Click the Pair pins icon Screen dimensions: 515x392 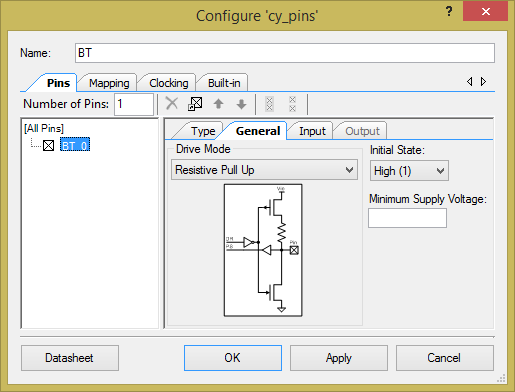[269, 104]
